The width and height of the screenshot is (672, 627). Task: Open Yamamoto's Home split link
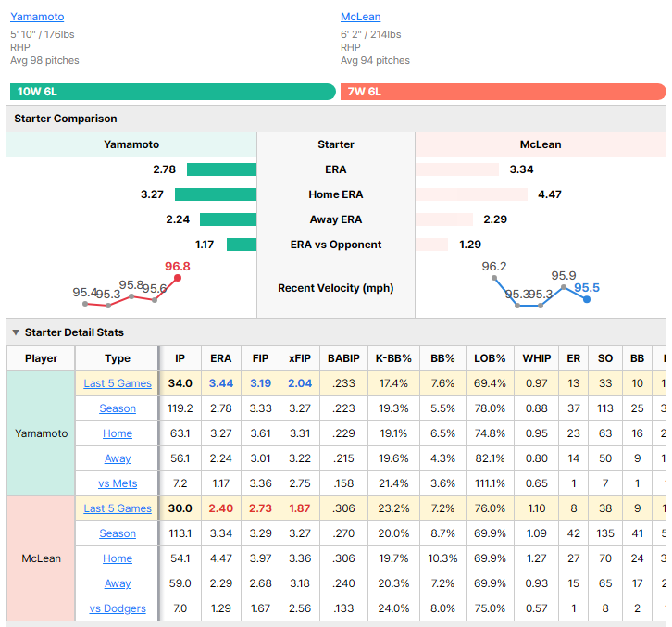pos(118,433)
